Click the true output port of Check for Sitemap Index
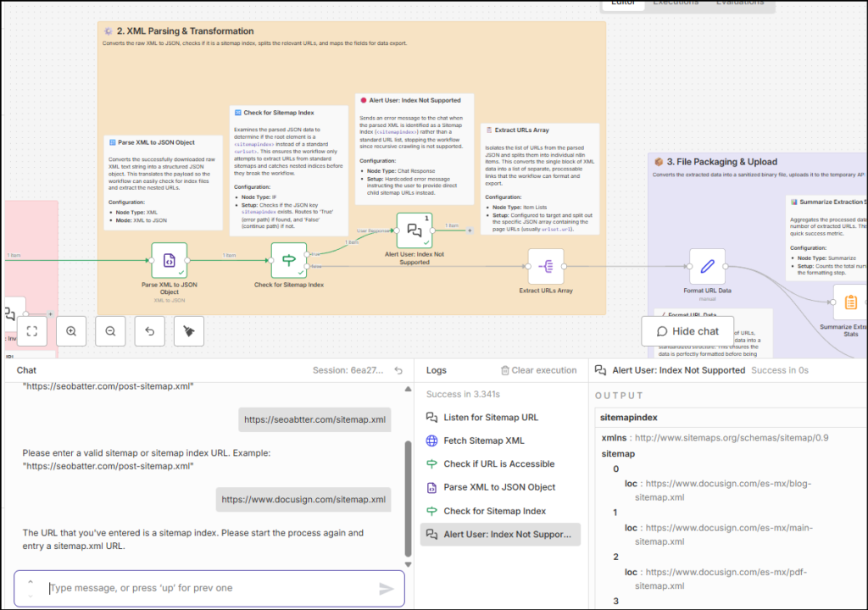 307,255
